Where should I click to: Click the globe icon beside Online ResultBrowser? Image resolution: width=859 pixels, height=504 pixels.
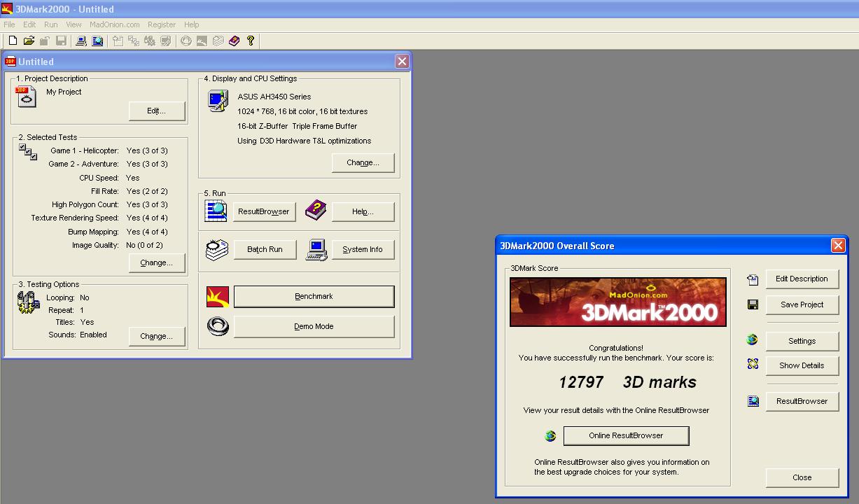point(550,436)
